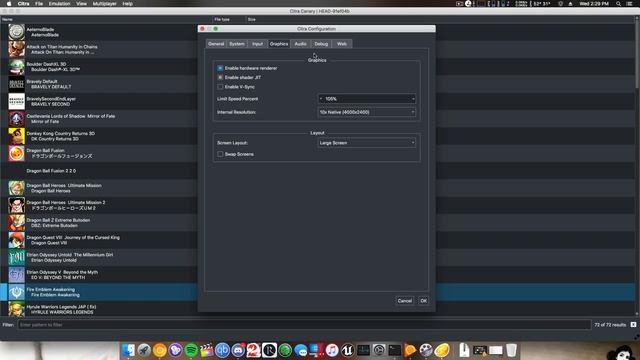Click the Etrian Odyssey Untold game icon
This screenshot has width=640, height=360.
click(17, 257)
